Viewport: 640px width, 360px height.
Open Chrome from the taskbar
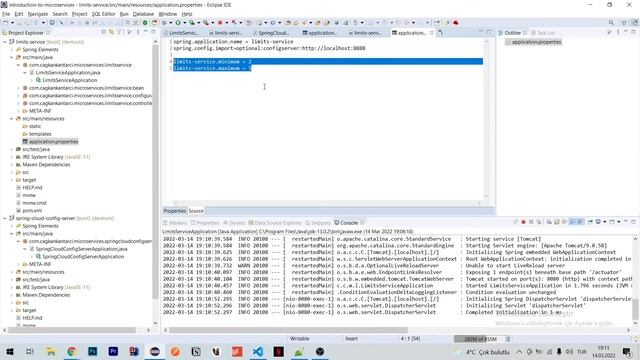[x=72, y=351]
